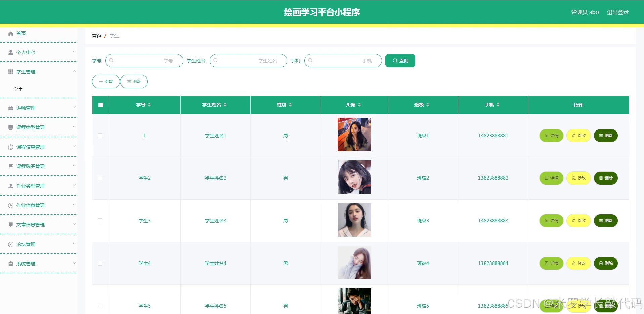Expand the 个人中心 chevron
The width and height of the screenshot is (644, 314).
(74, 52)
